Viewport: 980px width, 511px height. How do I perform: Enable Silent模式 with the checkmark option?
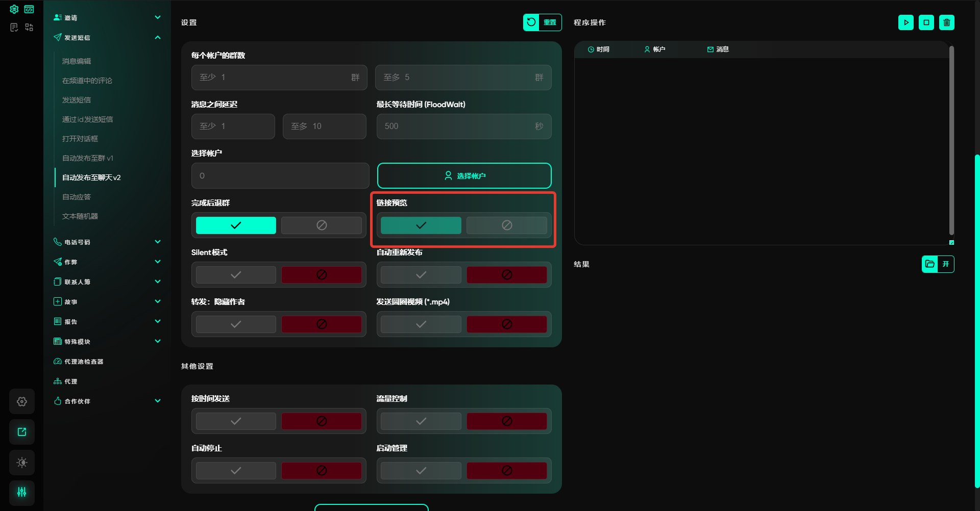pyautogui.click(x=236, y=275)
